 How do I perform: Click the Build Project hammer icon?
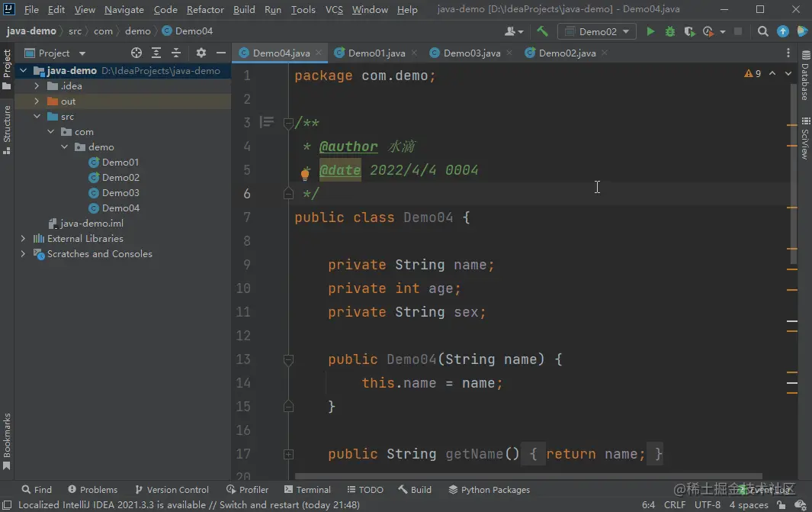pyautogui.click(x=542, y=31)
